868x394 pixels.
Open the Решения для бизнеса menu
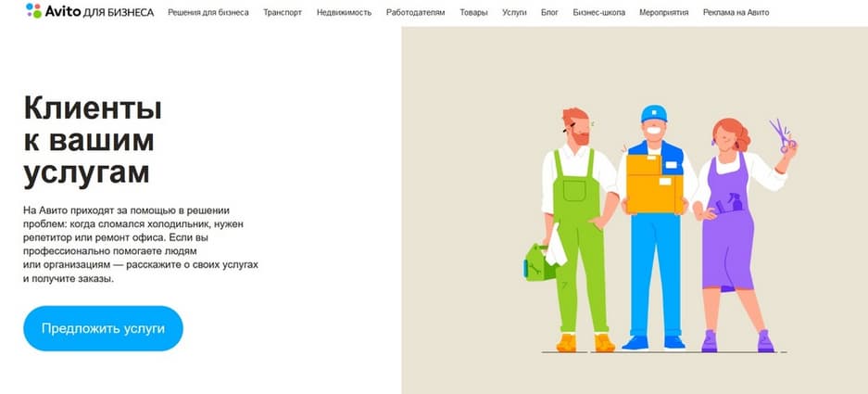pos(208,12)
